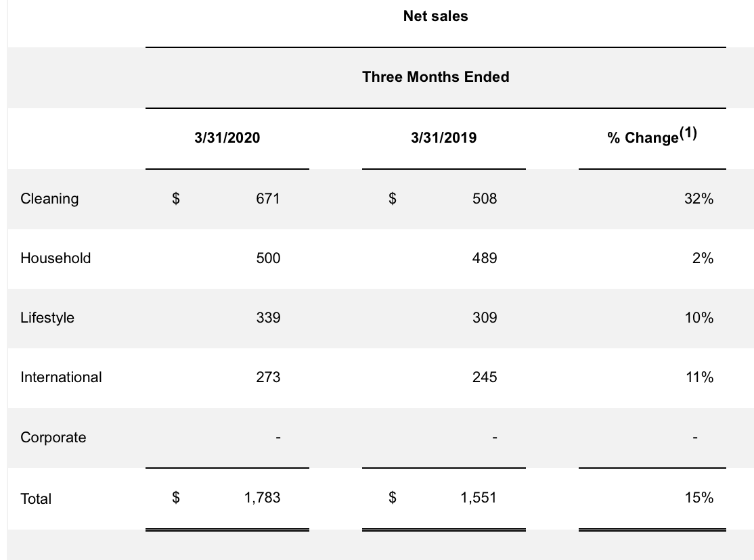Click the Household row label
Screen dimensions: 754x560
pyautogui.click(x=56, y=258)
